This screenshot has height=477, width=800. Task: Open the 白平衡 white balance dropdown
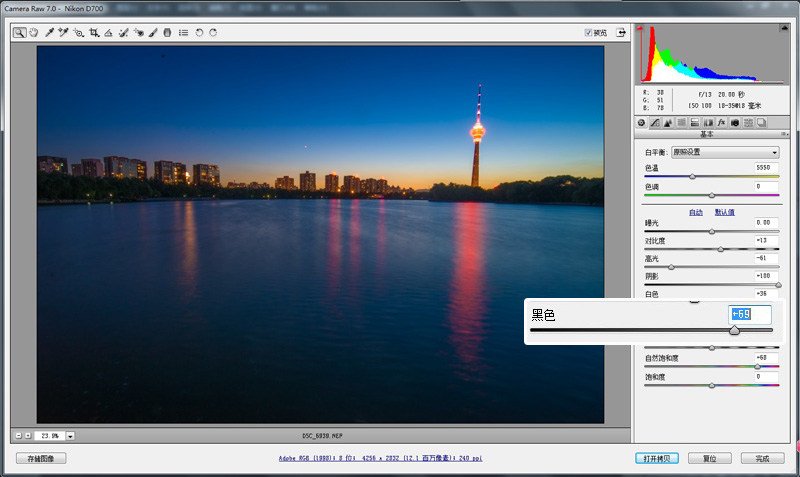(x=725, y=152)
